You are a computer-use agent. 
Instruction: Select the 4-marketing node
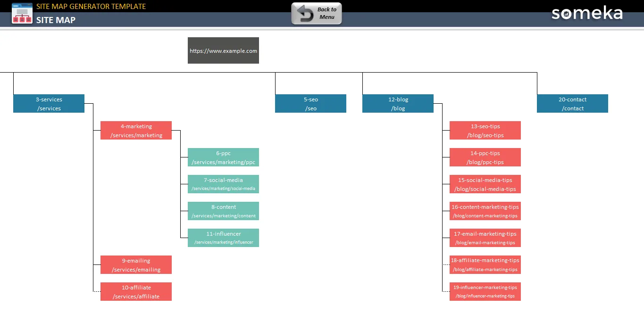coord(136,131)
